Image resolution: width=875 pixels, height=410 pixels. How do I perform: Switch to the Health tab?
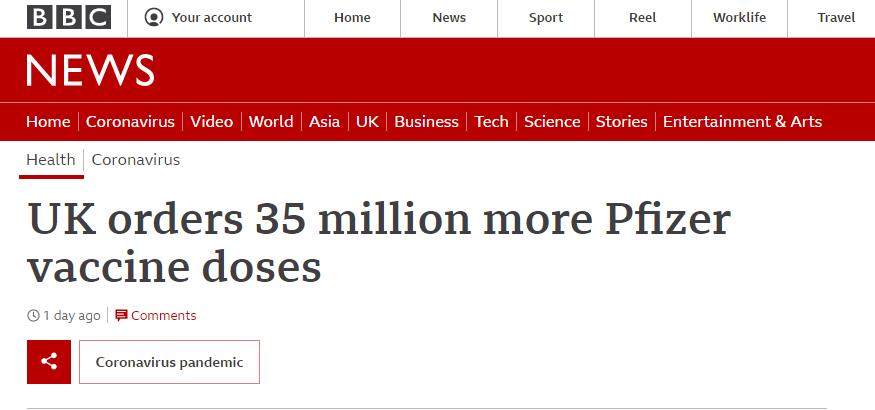[51, 160]
